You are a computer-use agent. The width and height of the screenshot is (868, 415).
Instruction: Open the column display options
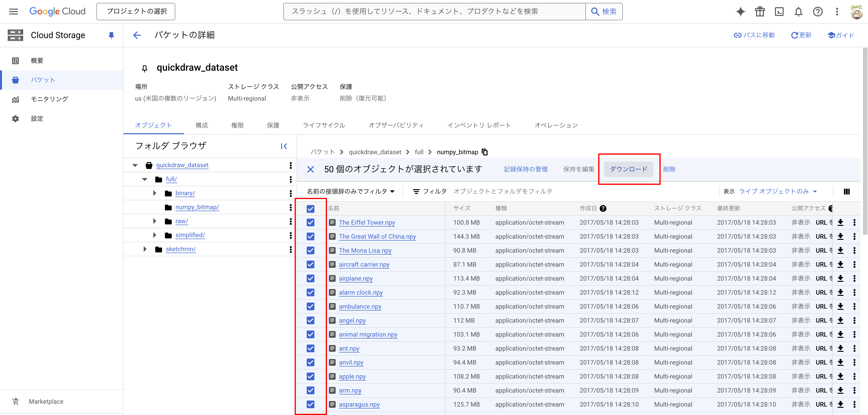point(847,191)
